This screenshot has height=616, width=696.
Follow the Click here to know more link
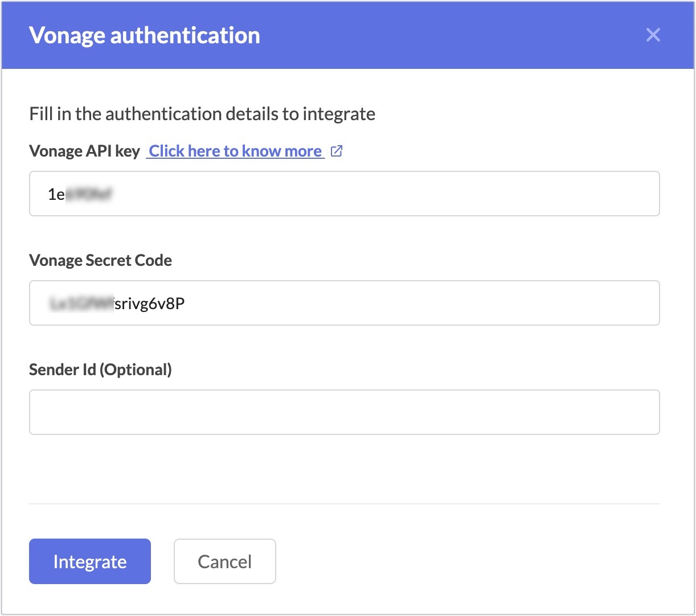235,151
